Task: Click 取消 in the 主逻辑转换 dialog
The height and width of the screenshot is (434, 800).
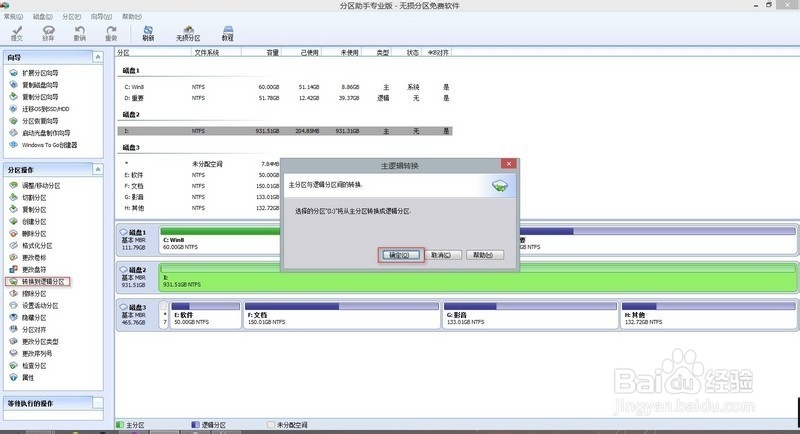Action: tap(441, 254)
